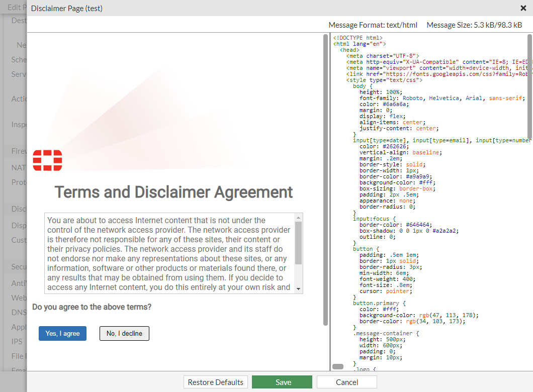
Task: Click the terms text box scroll-down arrow
Action: point(299,288)
